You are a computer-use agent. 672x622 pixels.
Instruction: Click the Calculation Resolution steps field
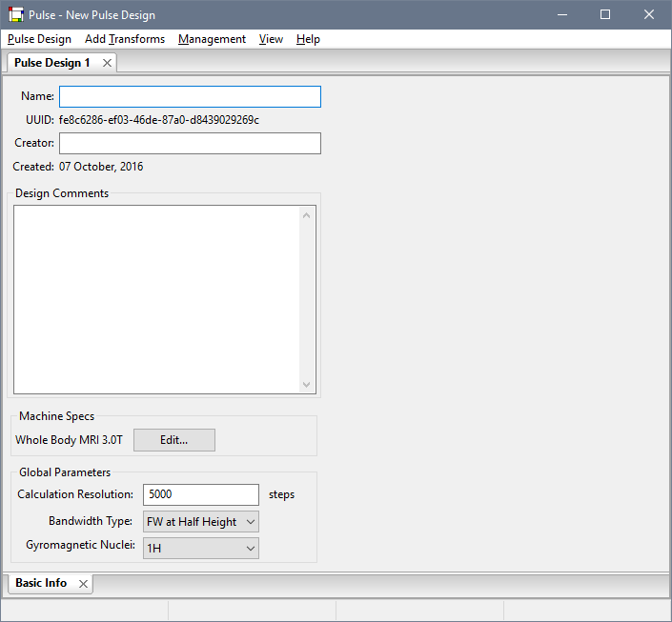point(200,494)
